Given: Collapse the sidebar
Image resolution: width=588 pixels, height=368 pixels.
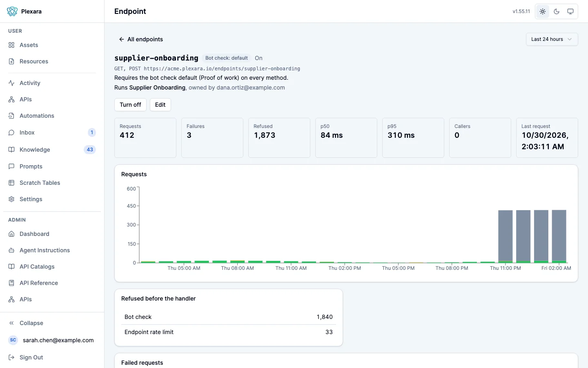Looking at the screenshot, I should coord(52,323).
